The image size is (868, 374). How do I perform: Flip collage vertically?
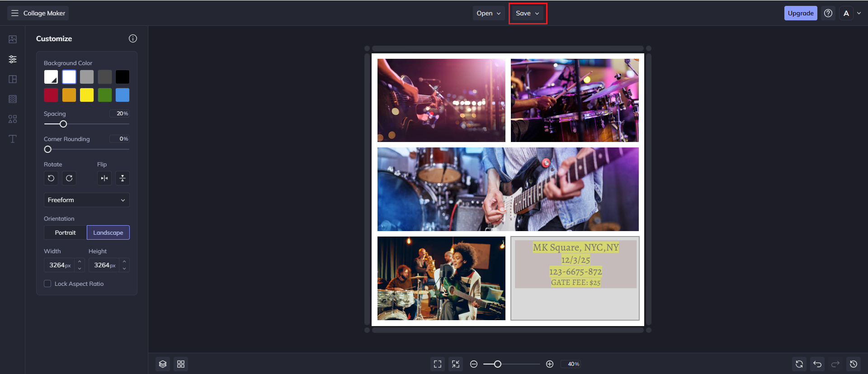[x=123, y=178]
